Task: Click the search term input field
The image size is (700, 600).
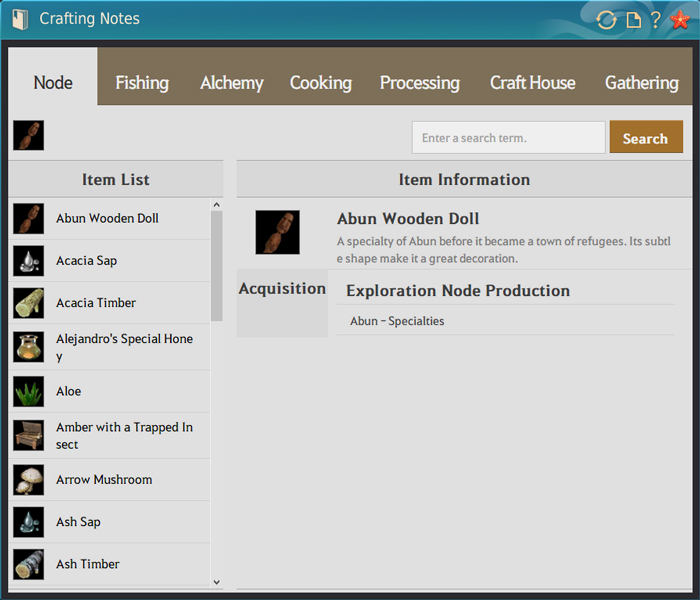Action: pyautogui.click(x=508, y=138)
